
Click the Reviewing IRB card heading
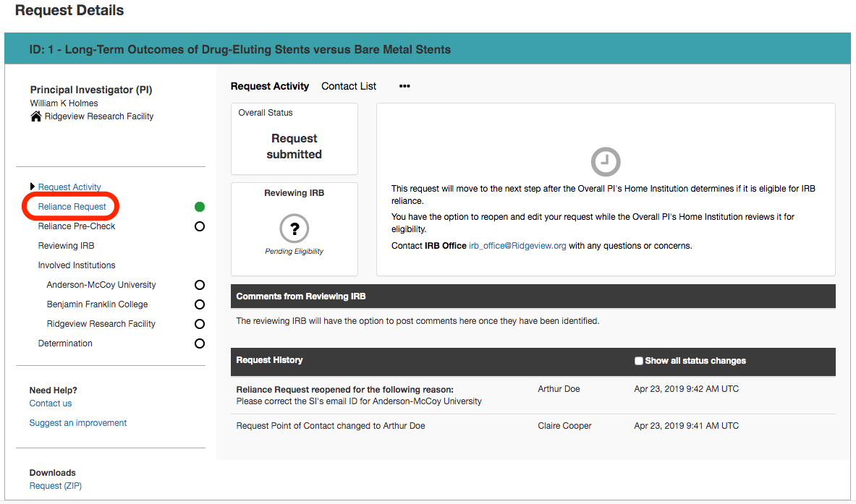pos(294,193)
